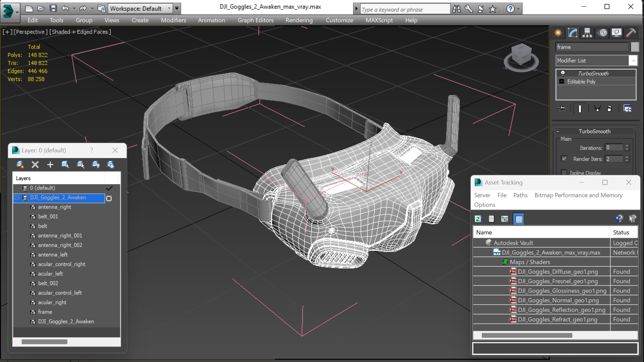644x362 pixels.
Task: Click the Pin Stack icon
Action: coord(562,108)
